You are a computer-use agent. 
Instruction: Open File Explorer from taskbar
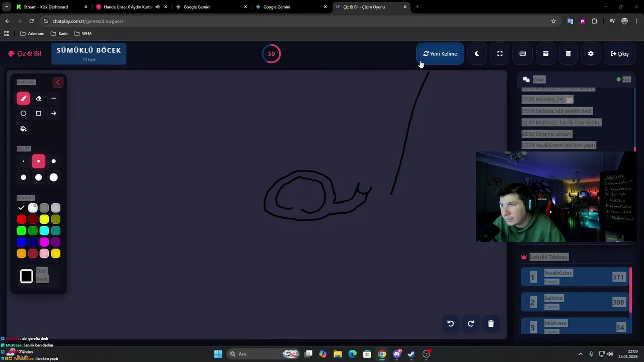[338, 354]
